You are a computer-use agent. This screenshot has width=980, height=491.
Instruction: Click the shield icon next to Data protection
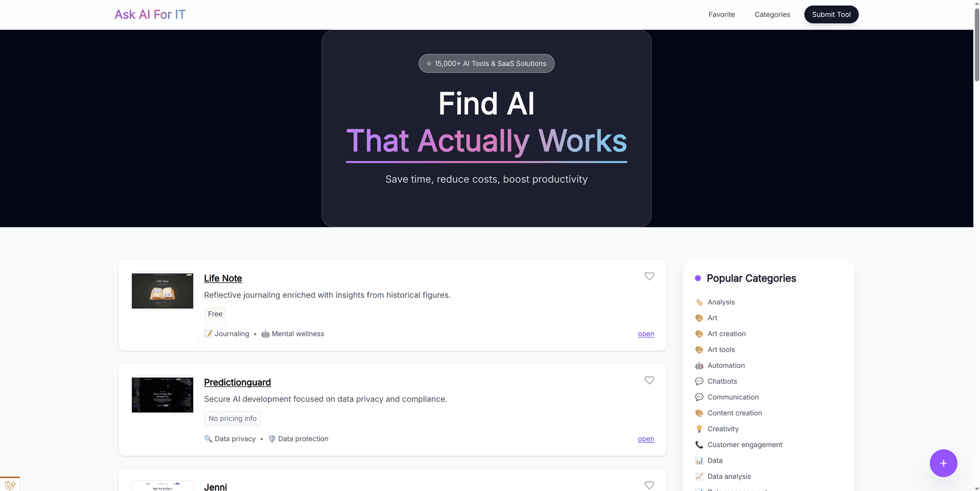(272, 438)
